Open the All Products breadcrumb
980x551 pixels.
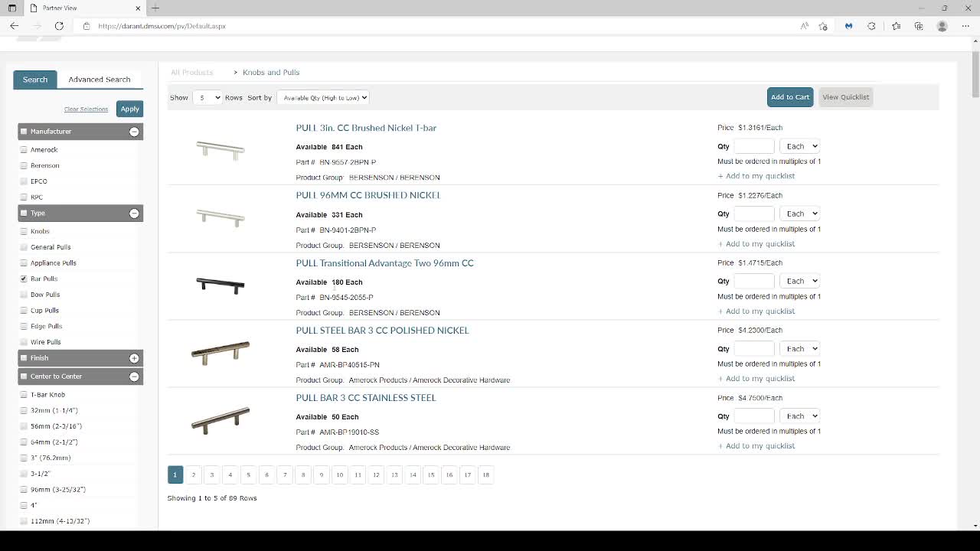192,73
